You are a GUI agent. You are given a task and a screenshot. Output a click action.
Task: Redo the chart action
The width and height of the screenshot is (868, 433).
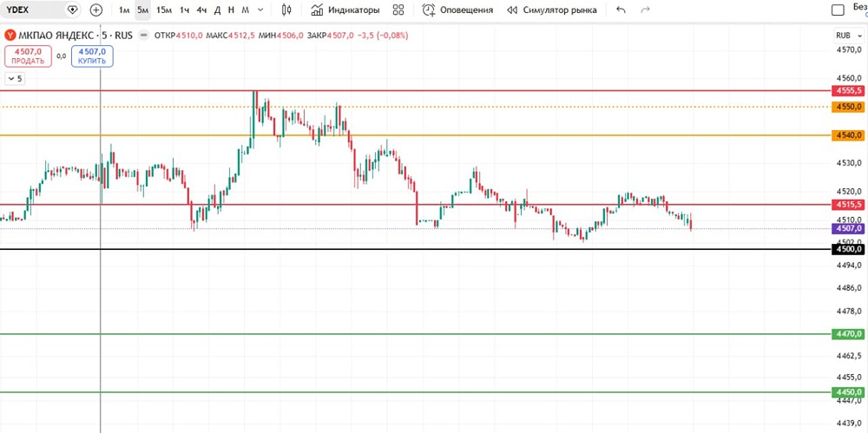tap(645, 10)
